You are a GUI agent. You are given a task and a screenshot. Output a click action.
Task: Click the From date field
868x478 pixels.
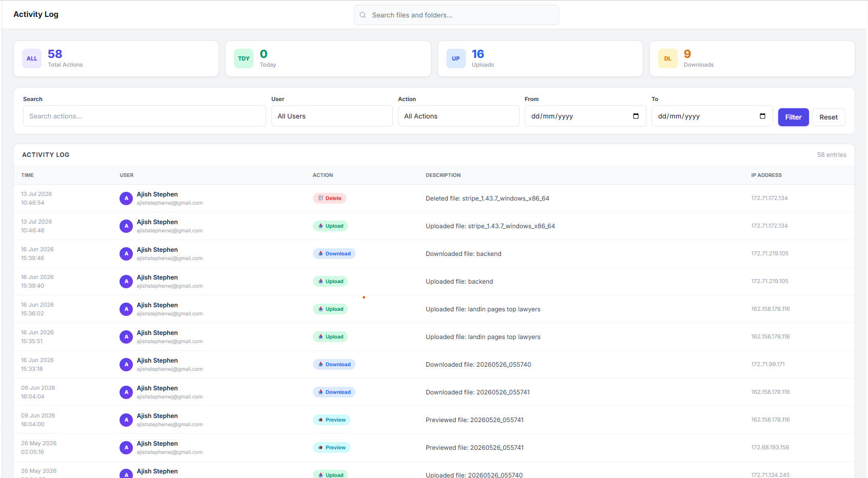585,116
